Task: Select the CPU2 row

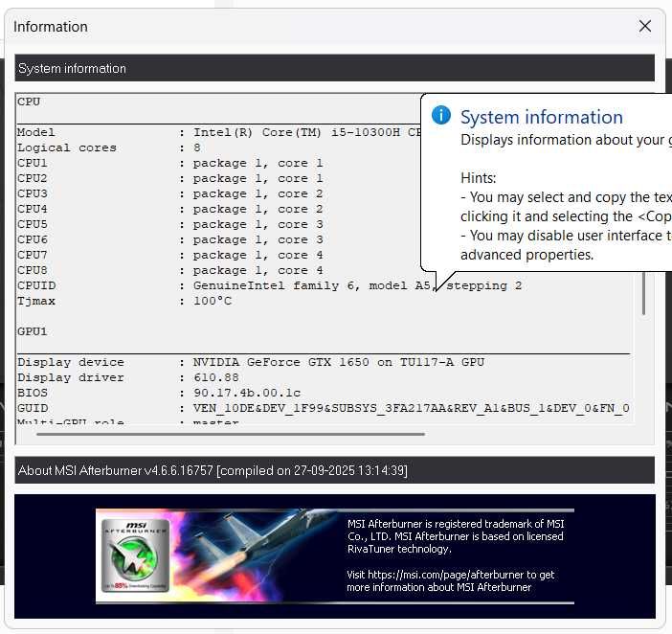Action: (x=170, y=179)
